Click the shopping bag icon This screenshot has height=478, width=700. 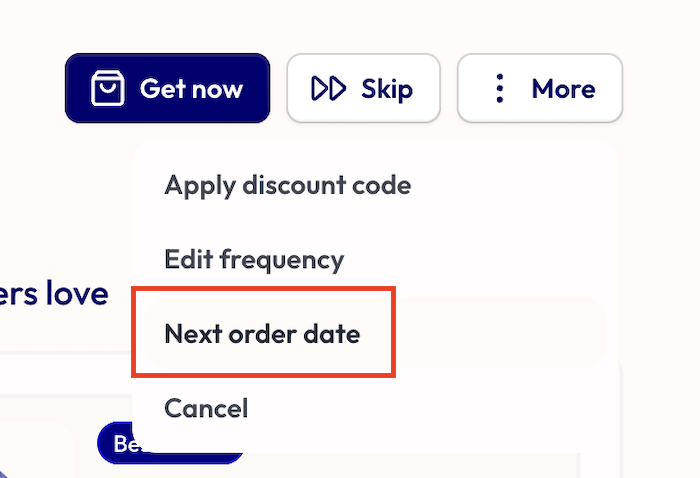point(107,89)
